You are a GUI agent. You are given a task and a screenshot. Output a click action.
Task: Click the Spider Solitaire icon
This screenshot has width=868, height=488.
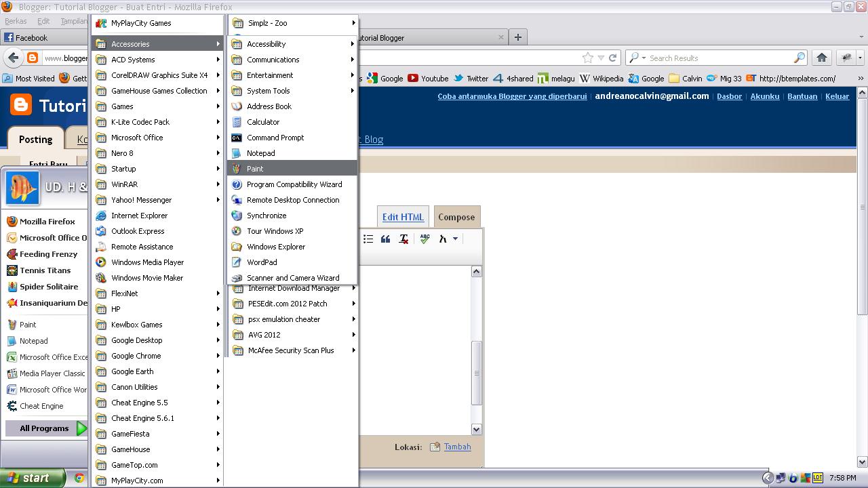[x=12, y=287]
